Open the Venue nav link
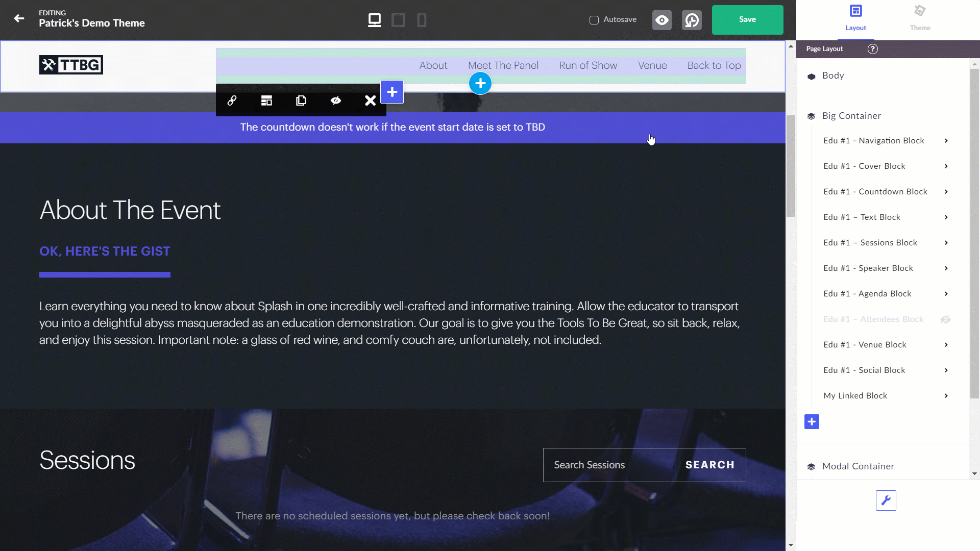This screenshot has width=980, height=551. pos(652,65)
